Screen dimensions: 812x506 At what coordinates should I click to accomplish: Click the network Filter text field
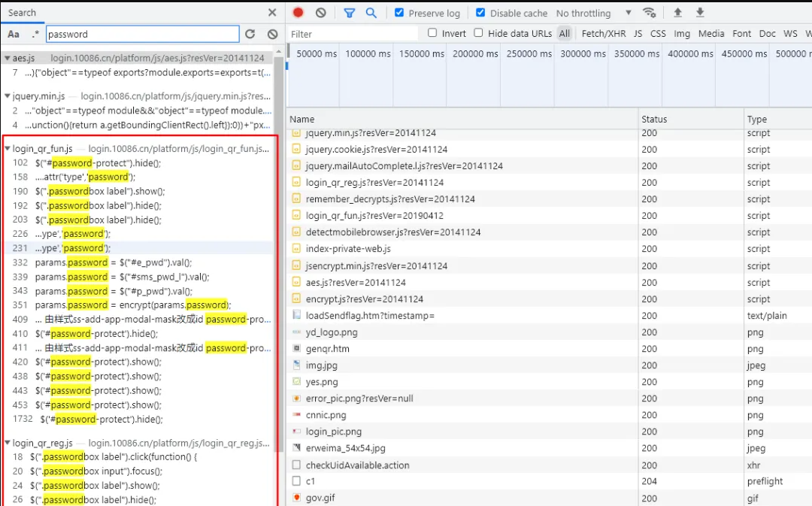(353, 34)
